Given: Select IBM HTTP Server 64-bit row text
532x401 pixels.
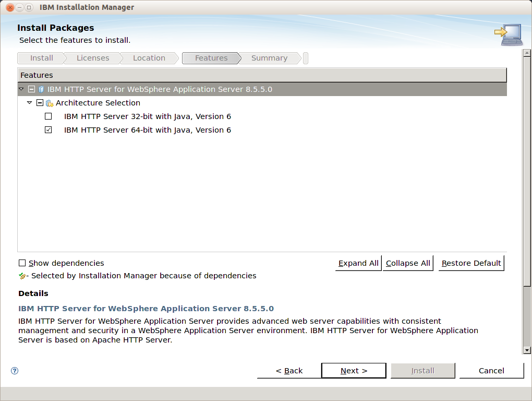Looking at the screenshot, I should tap(147, 130).
